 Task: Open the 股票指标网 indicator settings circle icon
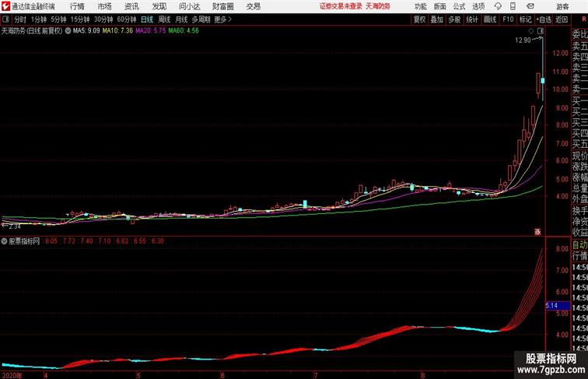[4, 241]
